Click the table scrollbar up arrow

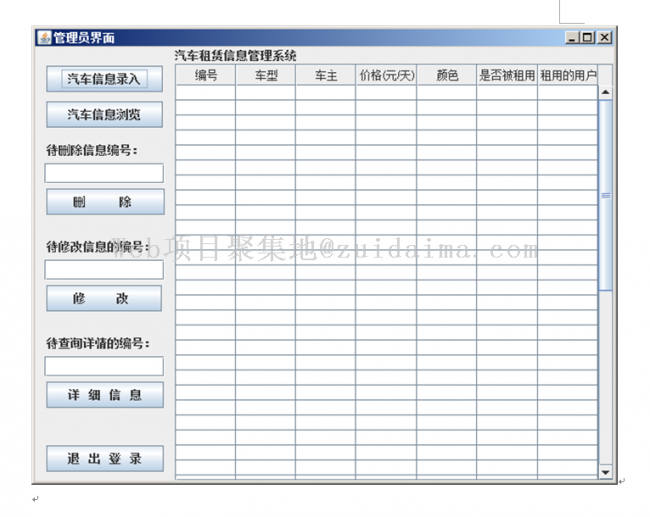[605, 92]
